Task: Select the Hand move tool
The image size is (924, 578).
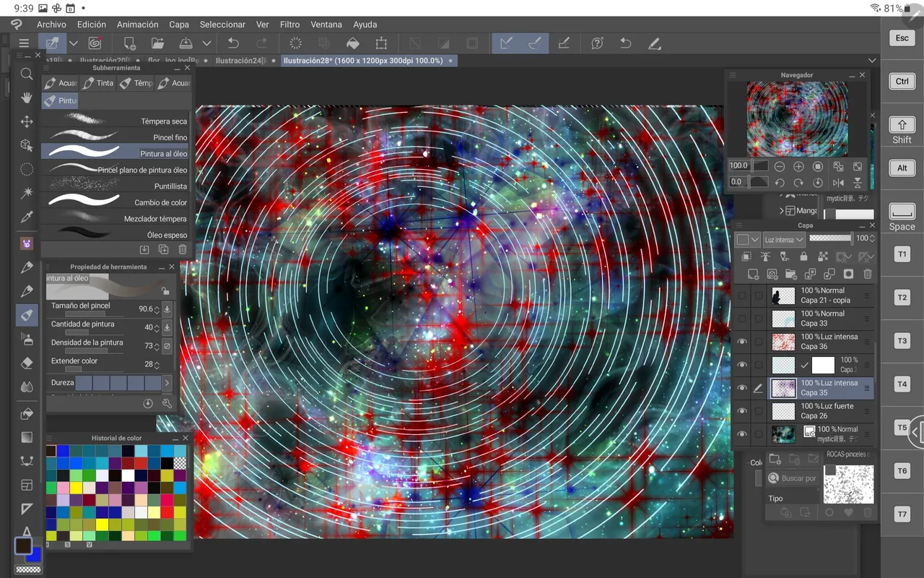Action: (x=27, y=98)
